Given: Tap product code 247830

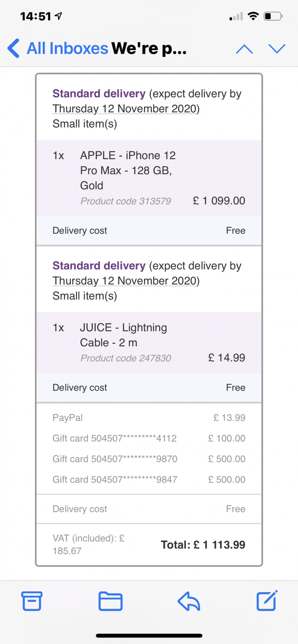Looking at the screenshot, I should click(126, 358).
